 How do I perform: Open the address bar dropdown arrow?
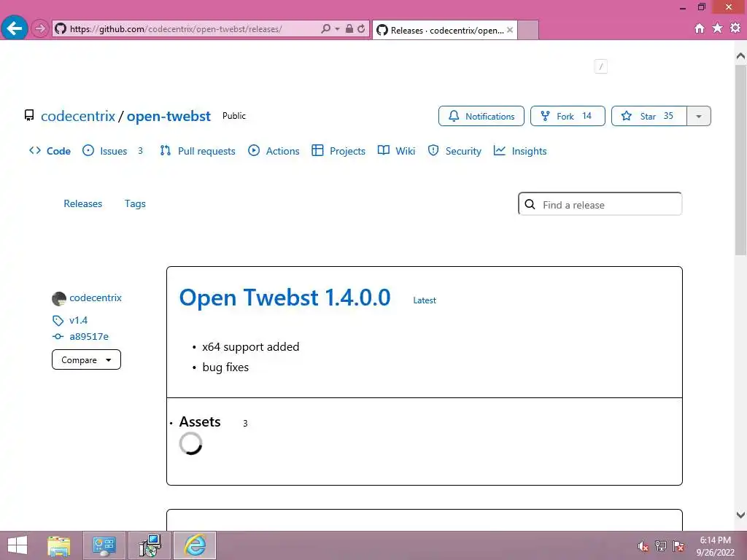click(x=337, y=29)
